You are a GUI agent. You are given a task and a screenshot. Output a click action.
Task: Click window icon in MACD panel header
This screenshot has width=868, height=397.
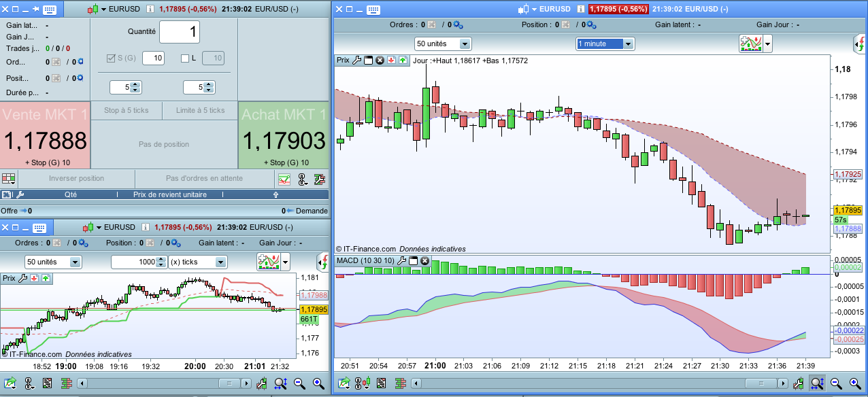[x=414, y=260]
